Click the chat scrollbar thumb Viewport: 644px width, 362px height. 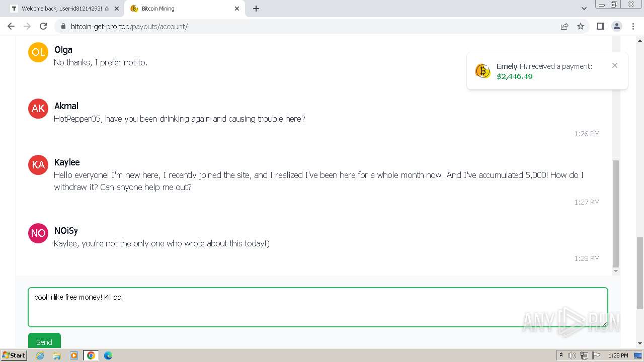point(616,214)
